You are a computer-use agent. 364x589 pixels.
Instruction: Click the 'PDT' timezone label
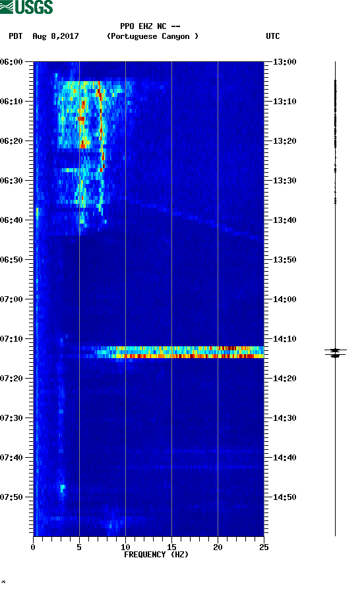pyautogui.click(x=15, y=36)
